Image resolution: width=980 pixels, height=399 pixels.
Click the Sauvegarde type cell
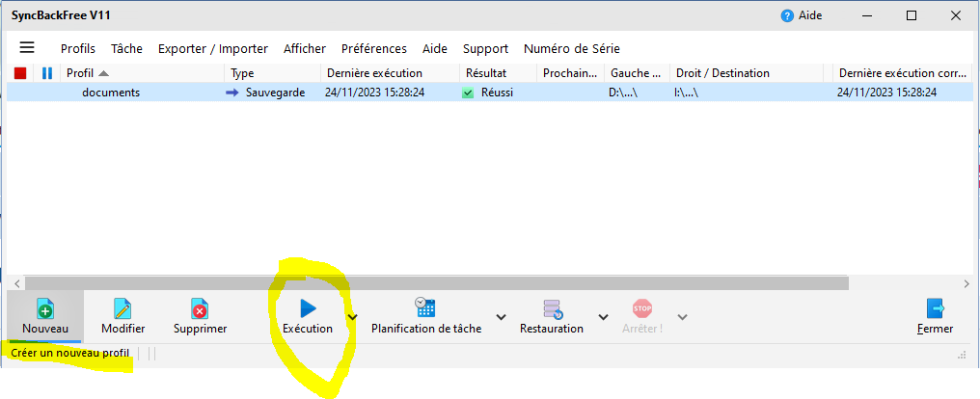tap(276, 93)
